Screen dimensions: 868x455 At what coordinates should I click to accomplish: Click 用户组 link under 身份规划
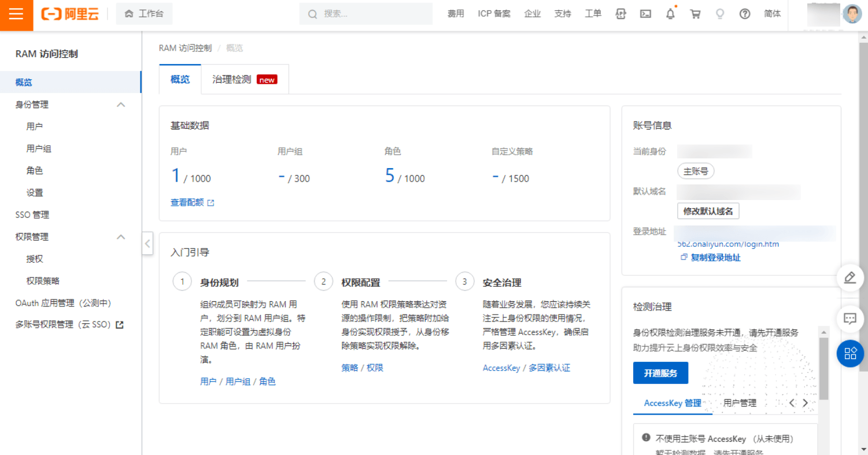coord(238,381)
